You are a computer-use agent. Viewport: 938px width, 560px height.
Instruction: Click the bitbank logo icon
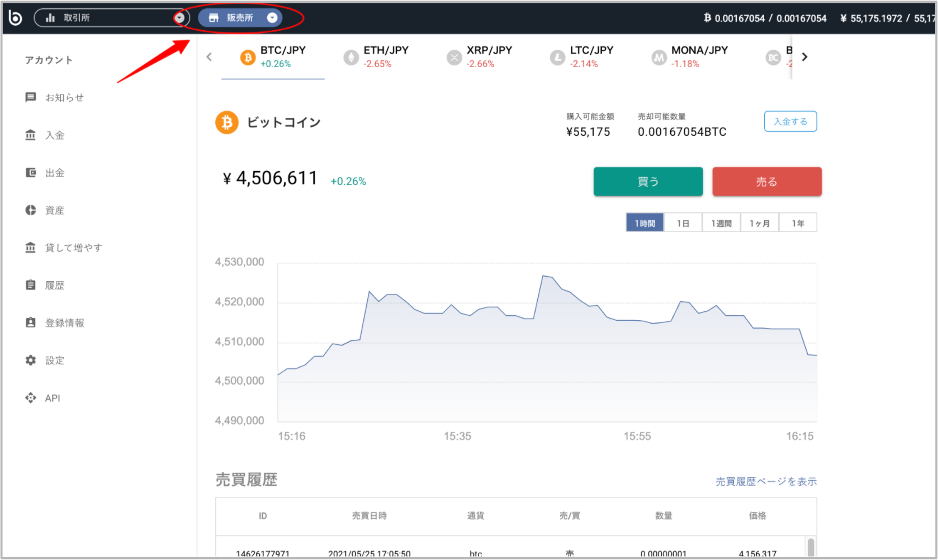[15, 18]
